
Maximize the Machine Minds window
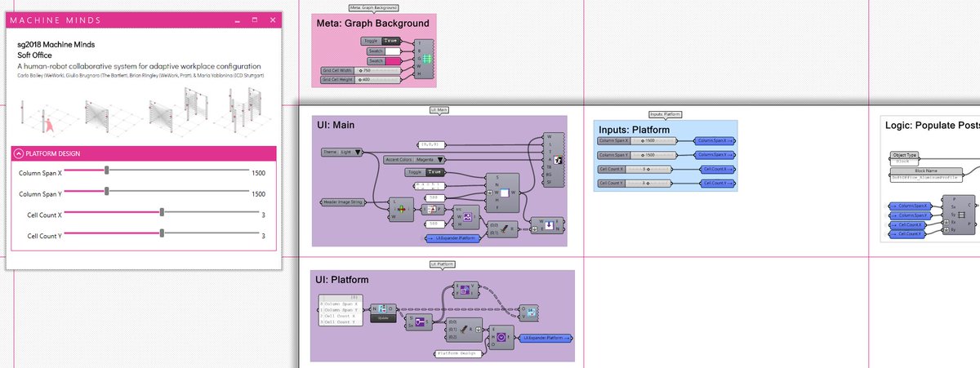(253, 19)
